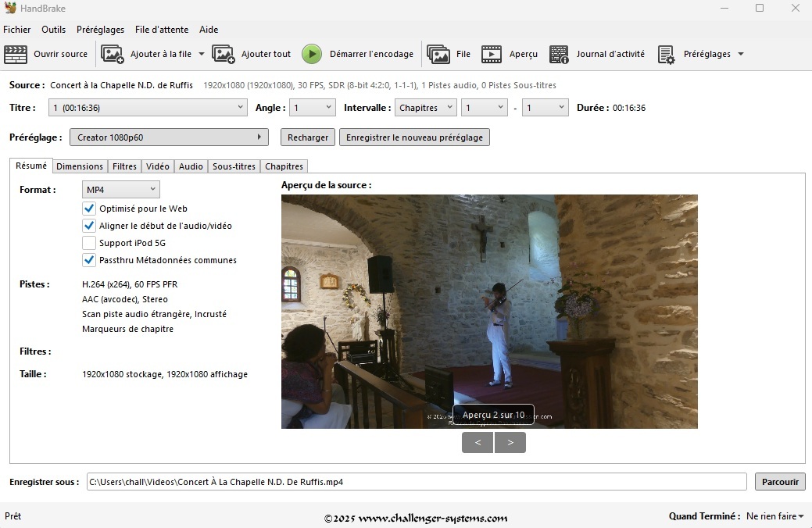Uncheck Optimisé pour le Web

[x=89, y=209]
